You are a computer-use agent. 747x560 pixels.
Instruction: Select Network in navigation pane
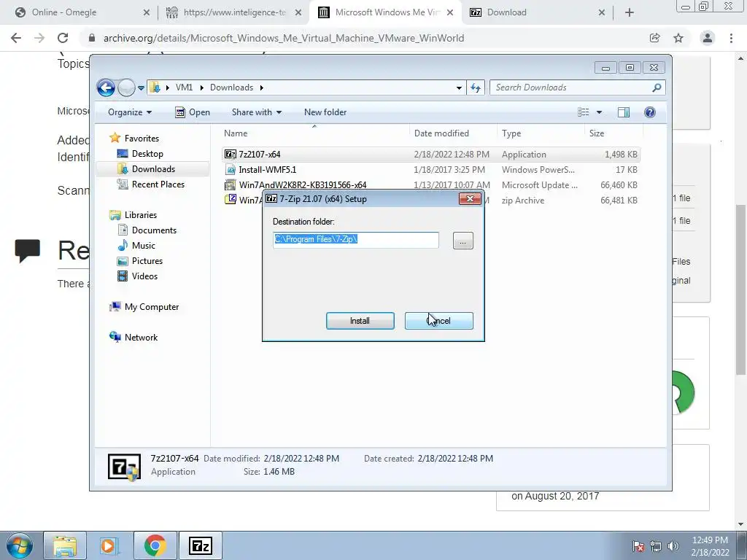point(141,338)
